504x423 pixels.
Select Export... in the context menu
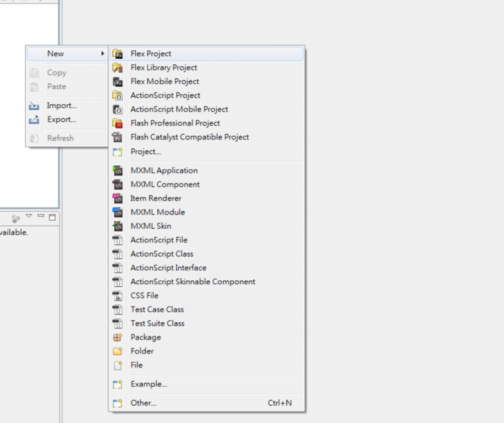coord(67,120)
